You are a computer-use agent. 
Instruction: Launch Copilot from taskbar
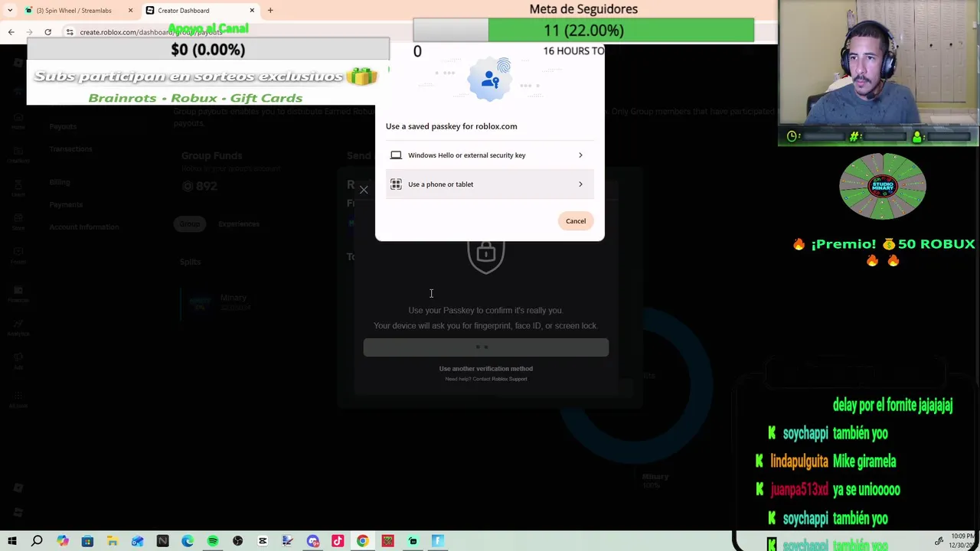pyautogui.click(x=62, y=542)
